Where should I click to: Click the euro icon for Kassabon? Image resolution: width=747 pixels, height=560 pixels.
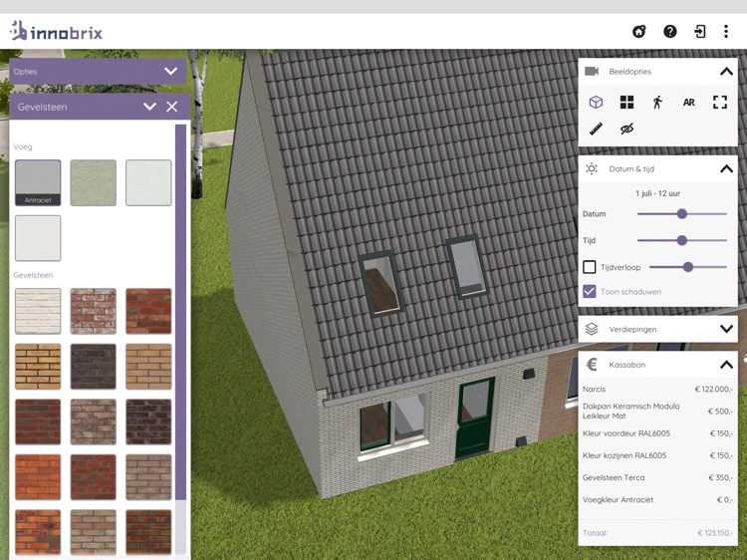(x=592, y=365)
